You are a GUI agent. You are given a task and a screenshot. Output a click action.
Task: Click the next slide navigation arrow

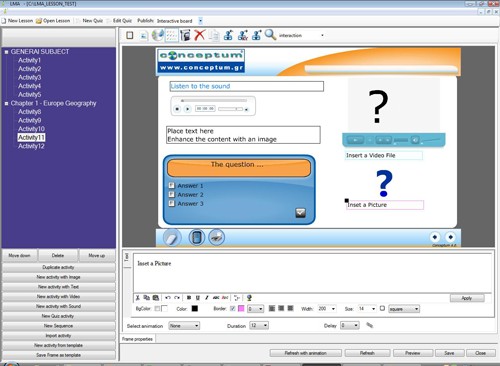coord(450,237)
